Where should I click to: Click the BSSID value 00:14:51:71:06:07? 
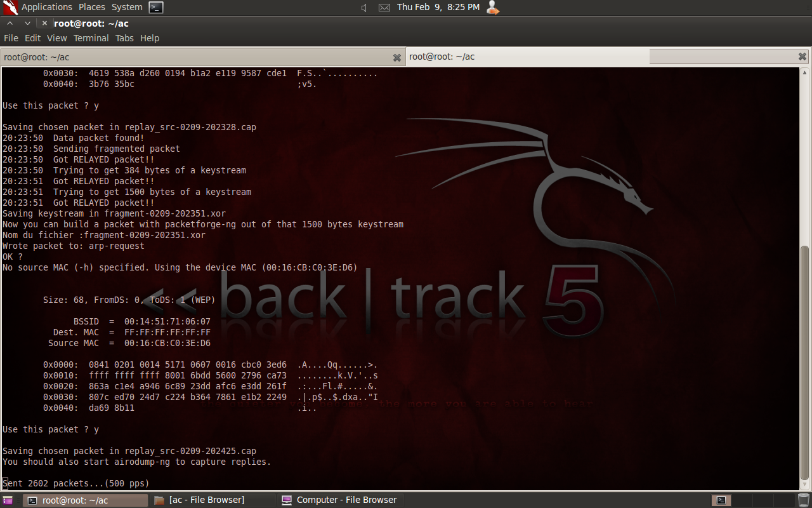167,321
